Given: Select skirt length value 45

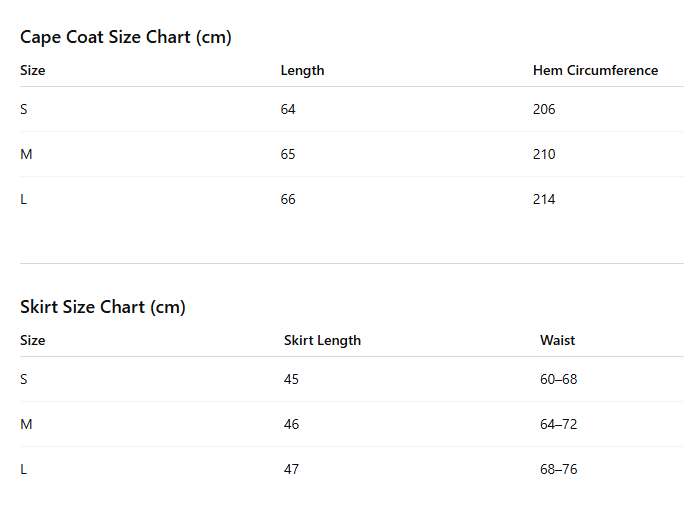Looking at the screenshot, I should 291,379.
